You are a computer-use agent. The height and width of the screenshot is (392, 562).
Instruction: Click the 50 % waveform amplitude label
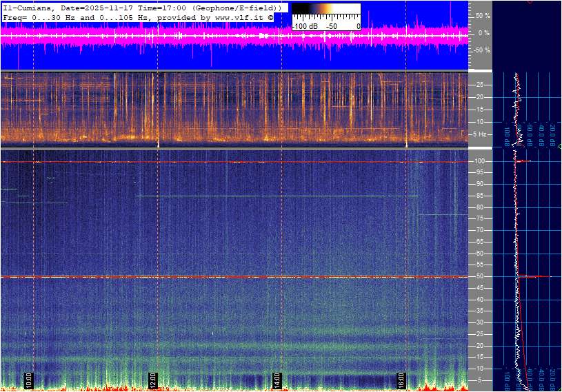click(x=483, y=15)
